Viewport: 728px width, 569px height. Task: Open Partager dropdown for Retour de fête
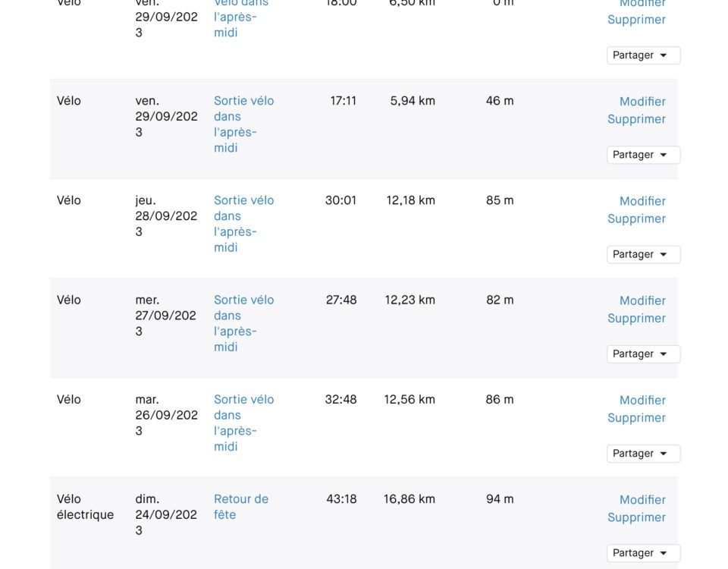[x=643, y=553]
